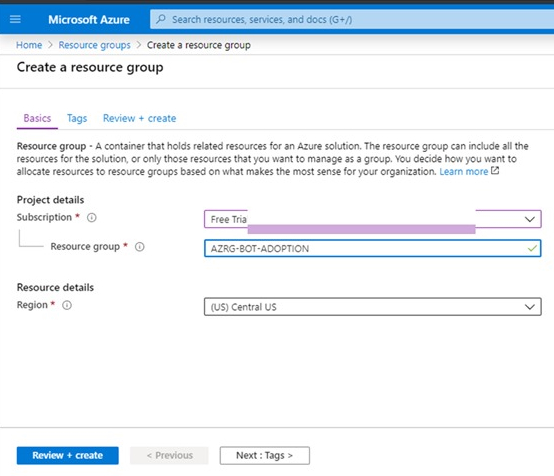Go to Home breadcrumb
The image size is (554, 476).
(x=29, y=45)
